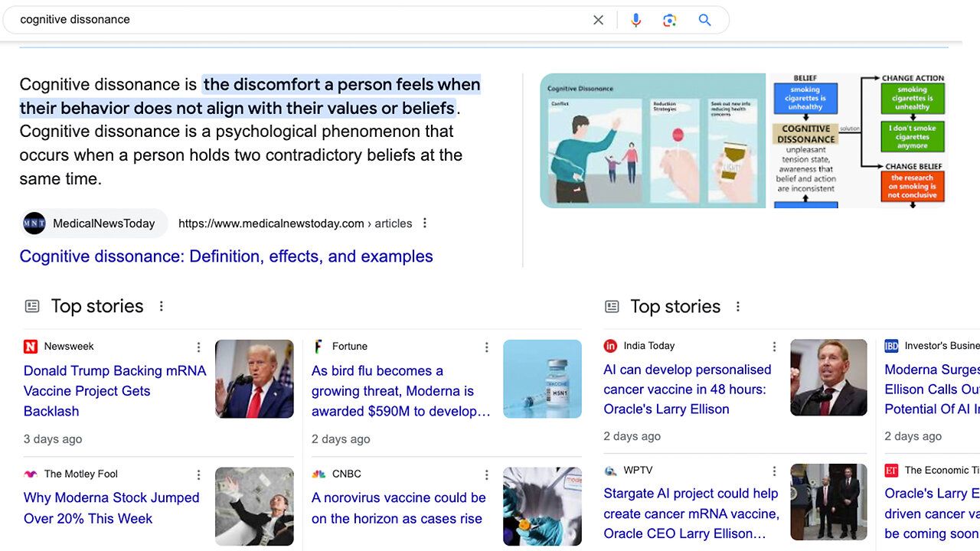The image size is (980, 551).
Task: Start voice search with the microphone icon
Action: [x=635, y=20]
